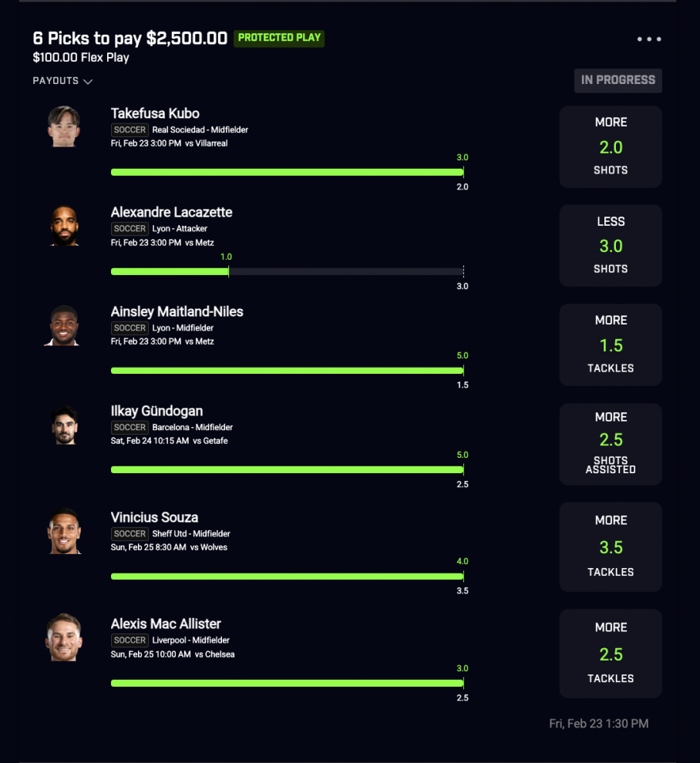Click Vinicius Souza's player photo

[x=64, y=531]
